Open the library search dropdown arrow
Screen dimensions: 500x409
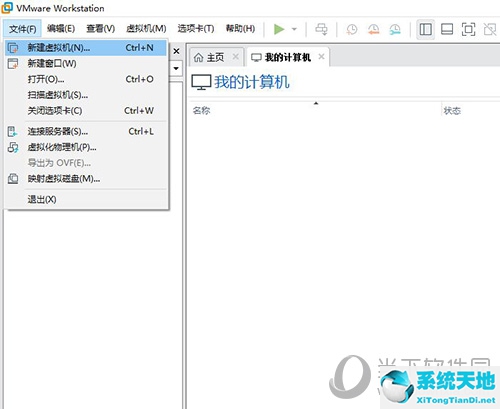176,69
